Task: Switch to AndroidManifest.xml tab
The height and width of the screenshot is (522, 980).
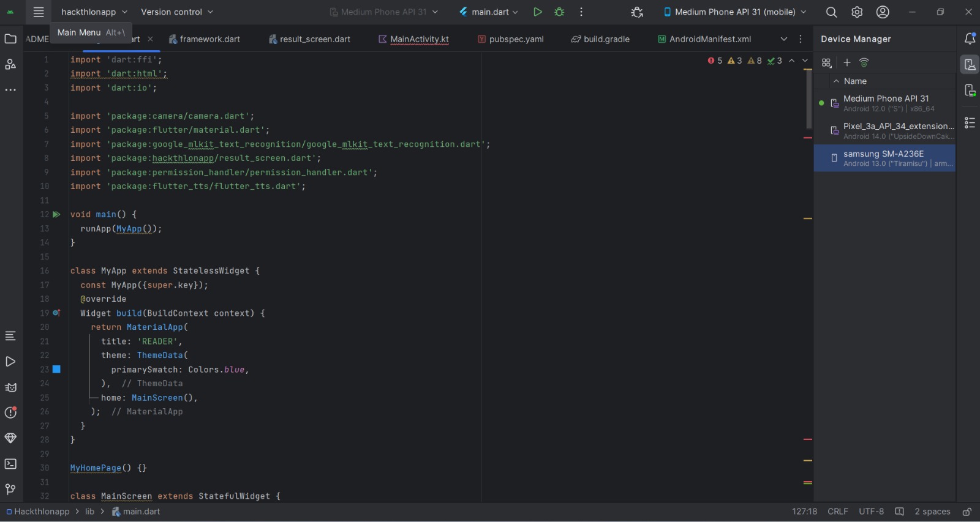Action: tap(704, 39)
